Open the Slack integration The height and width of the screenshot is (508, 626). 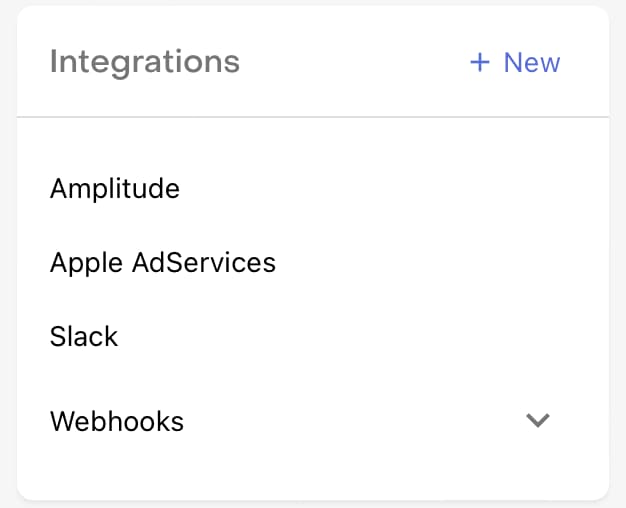84,336
